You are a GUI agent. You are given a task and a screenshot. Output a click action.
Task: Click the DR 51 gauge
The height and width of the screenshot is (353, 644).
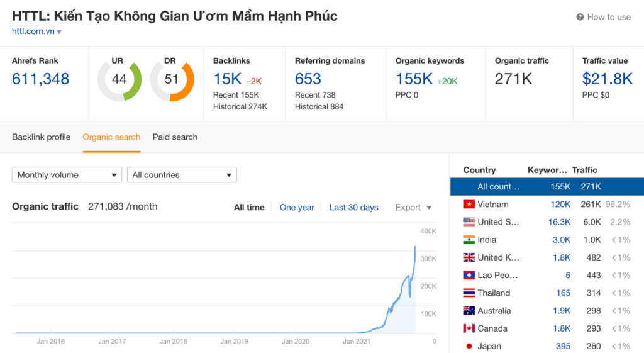[172, 79]
